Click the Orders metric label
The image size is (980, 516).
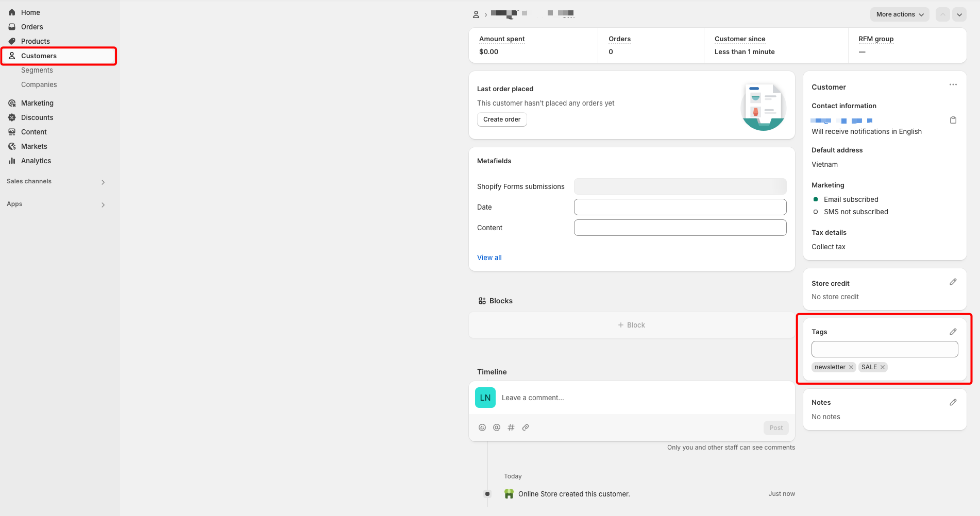coord(619,39)
